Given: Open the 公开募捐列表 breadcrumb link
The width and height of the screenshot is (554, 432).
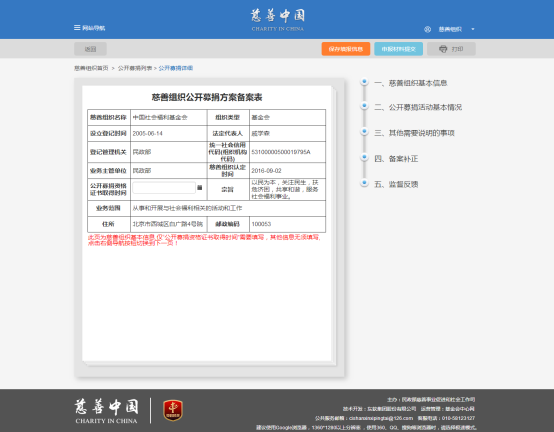Looking at the screenshot, I should (x=135, y=68).
